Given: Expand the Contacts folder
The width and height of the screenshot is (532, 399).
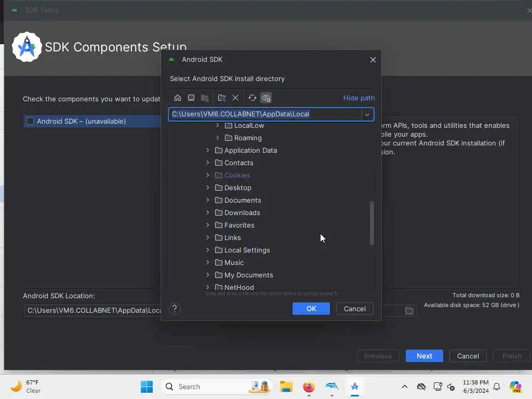Looking at the screenshot, I should [208, 163].
